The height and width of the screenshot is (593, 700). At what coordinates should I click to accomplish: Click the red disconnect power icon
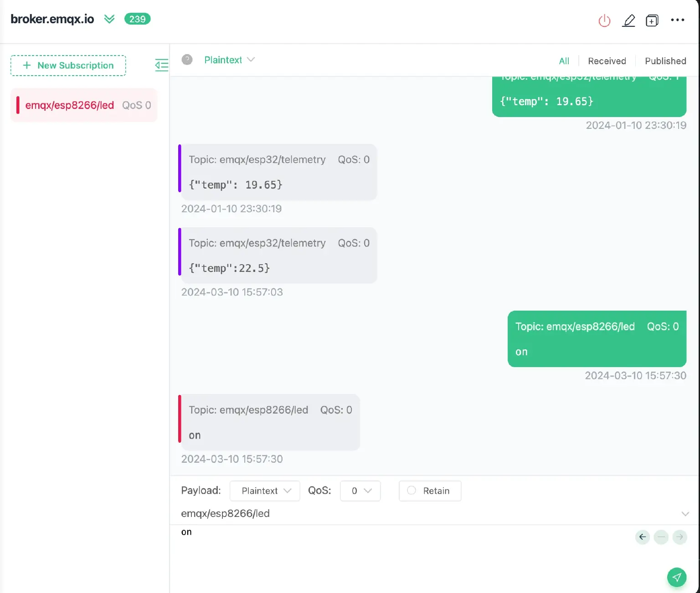click(x=604, y=20)
